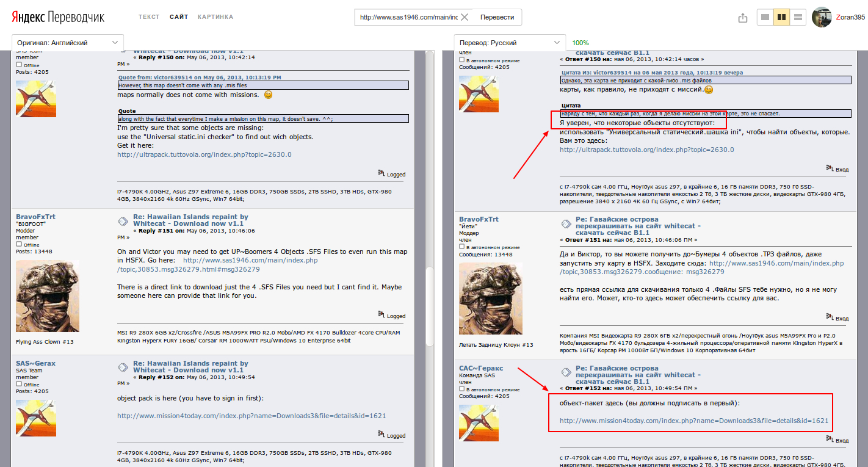Screen dimensions: 868x467
Task: Click the post icon beside Reply #152 title
Action: tap(123, 367)
